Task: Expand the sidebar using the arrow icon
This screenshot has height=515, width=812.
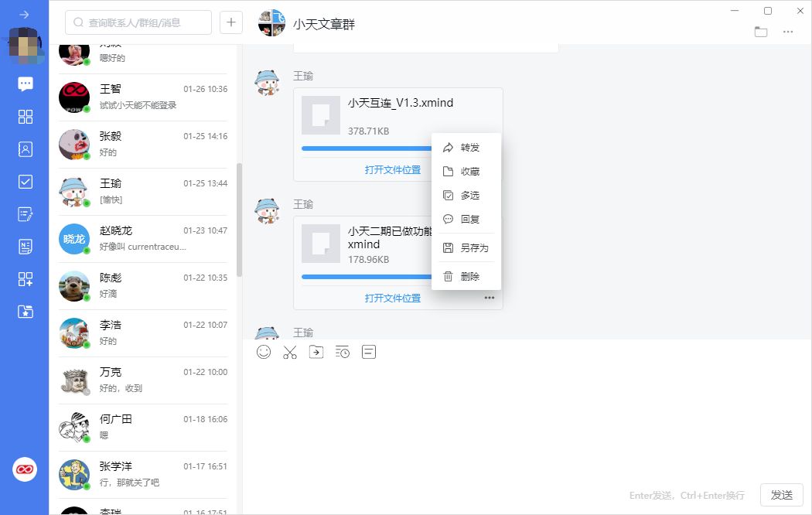Action: (25, 15)
